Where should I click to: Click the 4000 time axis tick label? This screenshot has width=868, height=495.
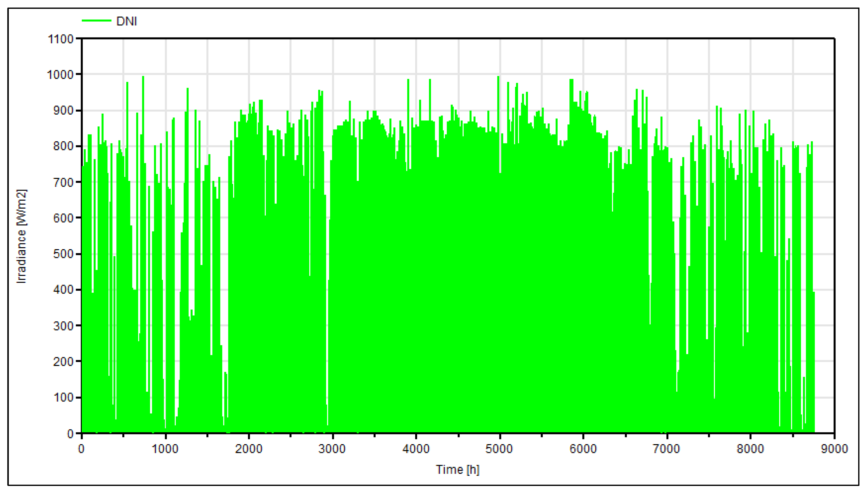416,449
